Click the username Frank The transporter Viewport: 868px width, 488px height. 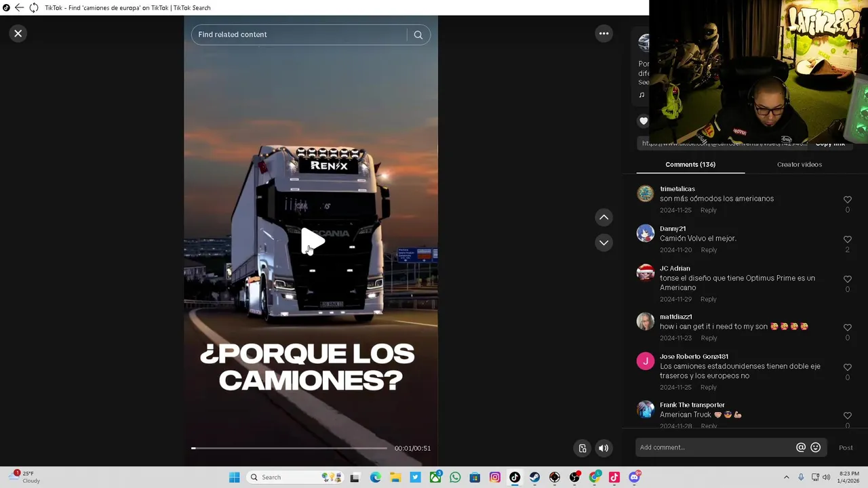692,405
